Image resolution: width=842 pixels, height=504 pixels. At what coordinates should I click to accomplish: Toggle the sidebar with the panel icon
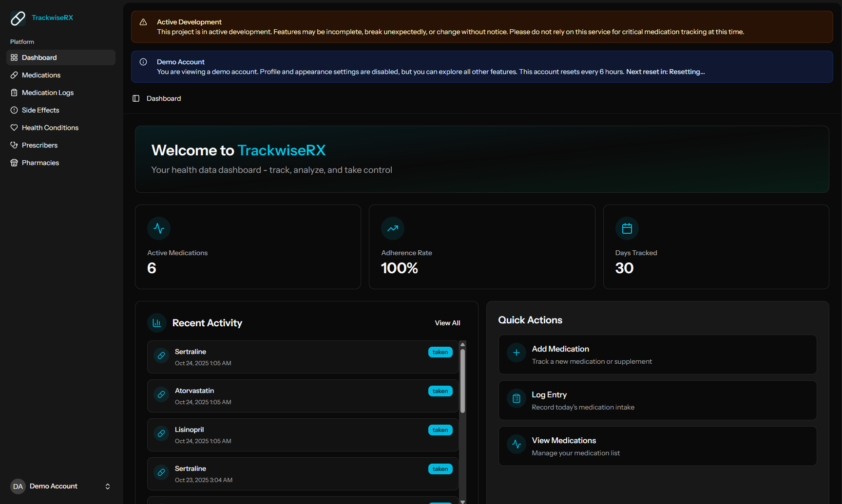136,98
